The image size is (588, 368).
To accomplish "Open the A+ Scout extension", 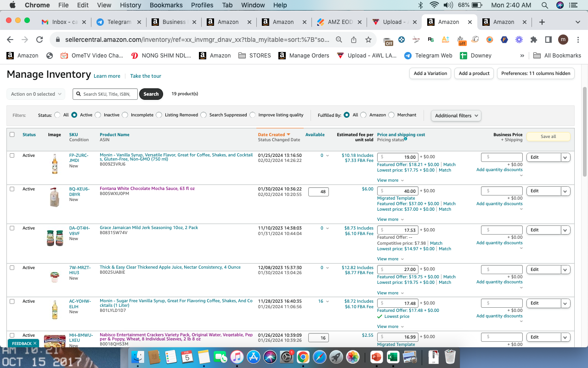I will (445, 40).
